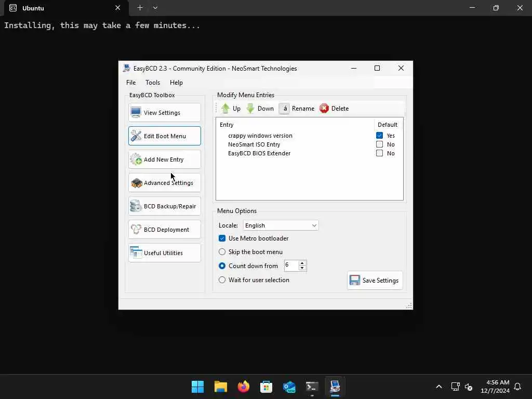
Task: Close the Ubuntu terminal tab
Action: (118, 7)
